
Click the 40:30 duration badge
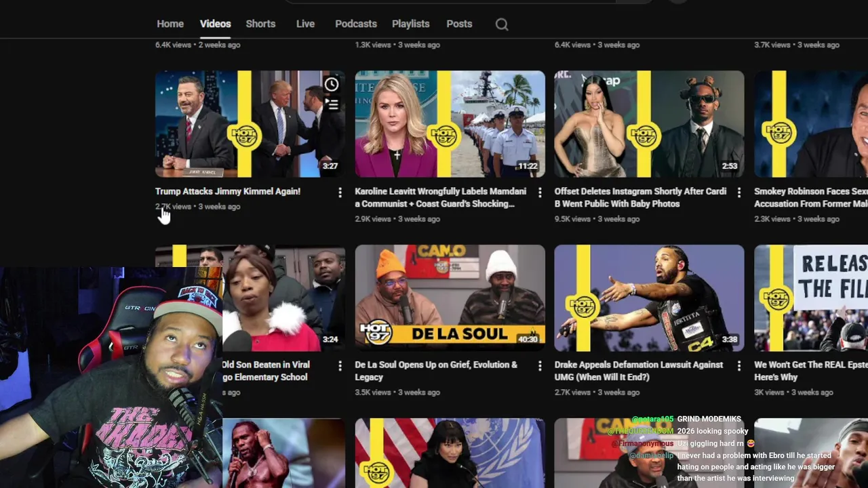[x=528, y=340]
